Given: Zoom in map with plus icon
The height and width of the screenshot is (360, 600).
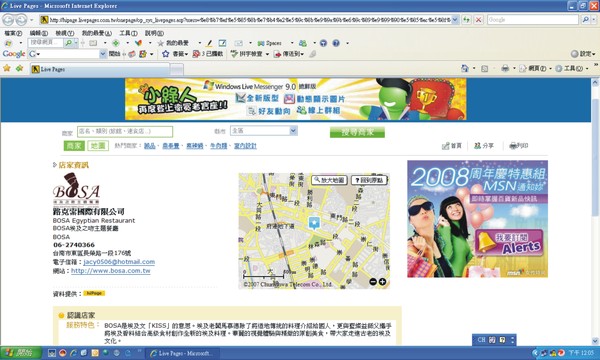Looking at the screenshot, I should pyautogui.click(x=382, y=282).
